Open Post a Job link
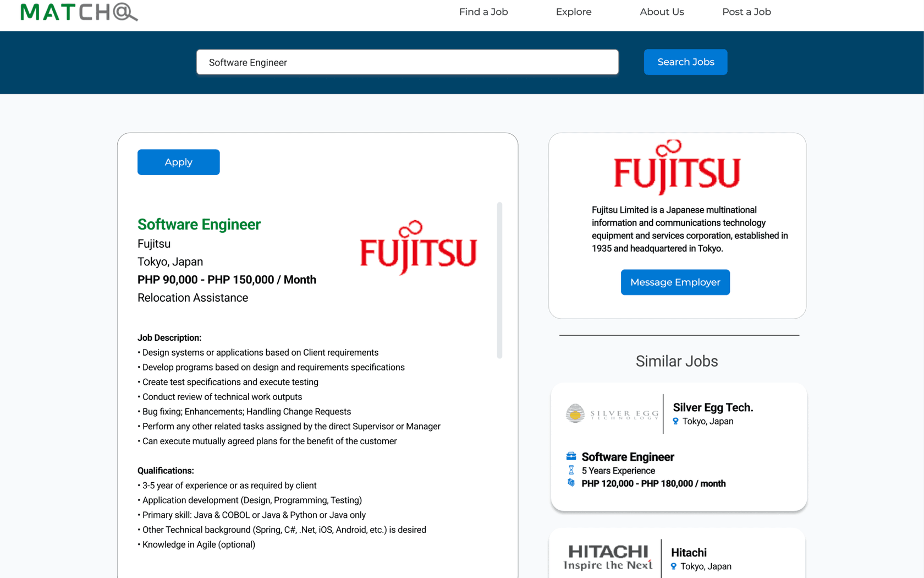This screenshot has height=578, width=924. (746, 12)
